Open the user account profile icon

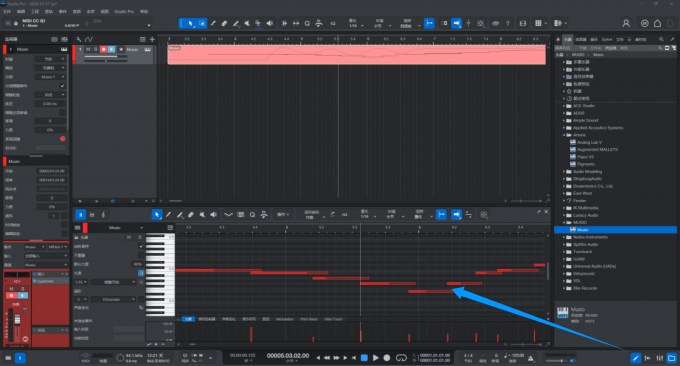[x=626, y=23]
